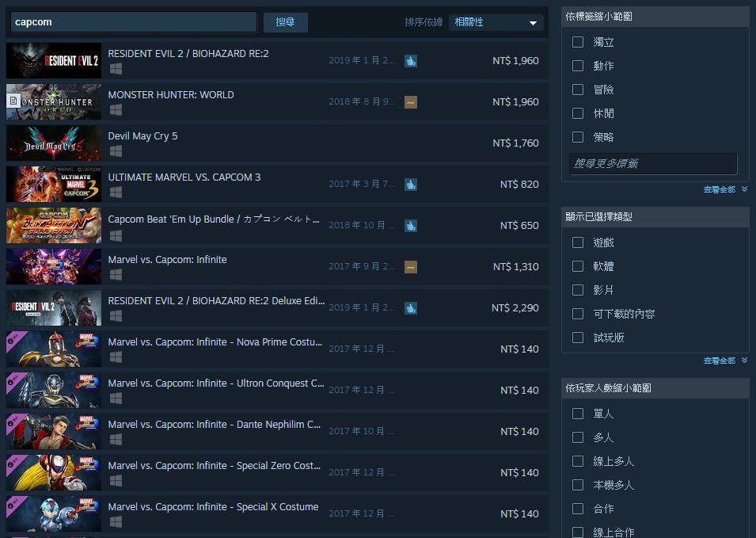Open Nova Prime Costume DLC thumbnail

[x=54, y=349]
